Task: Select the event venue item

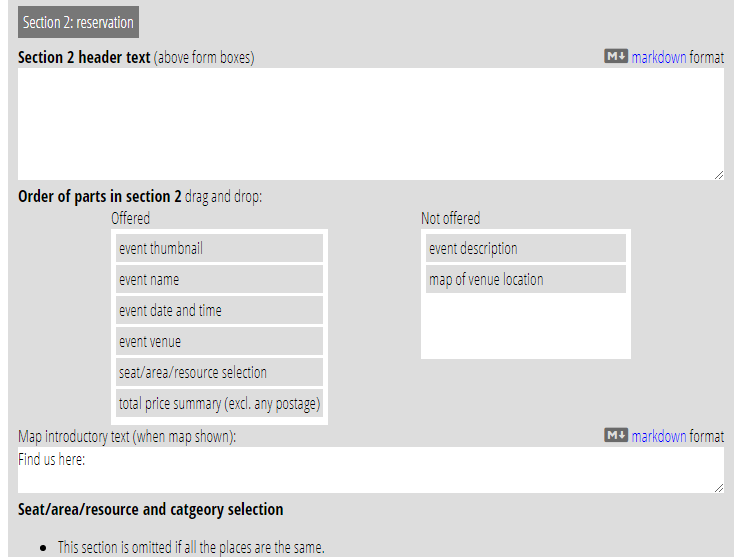Action: pos(219,342)
